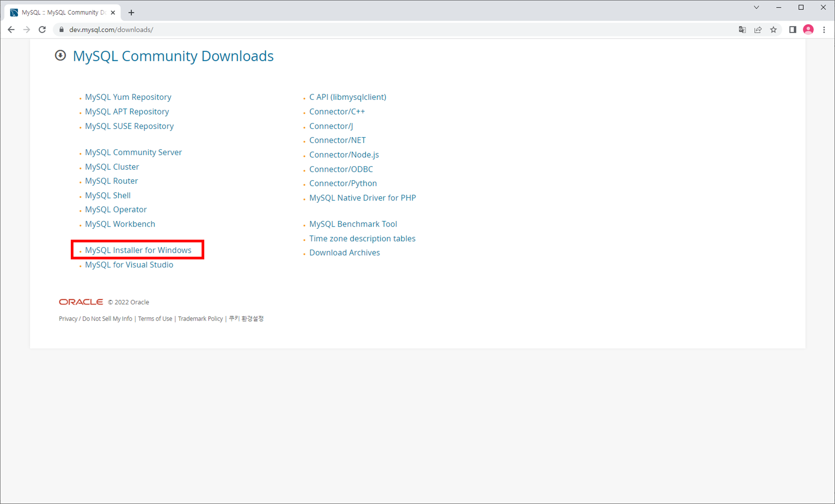Select the MySQL Community Downloads tab

coord(63,13)
